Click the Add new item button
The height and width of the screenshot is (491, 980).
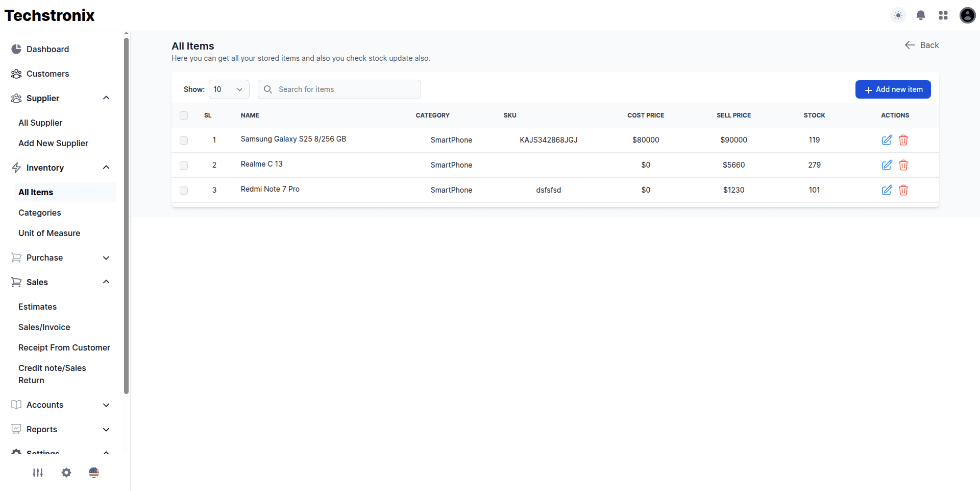(893, 89)
